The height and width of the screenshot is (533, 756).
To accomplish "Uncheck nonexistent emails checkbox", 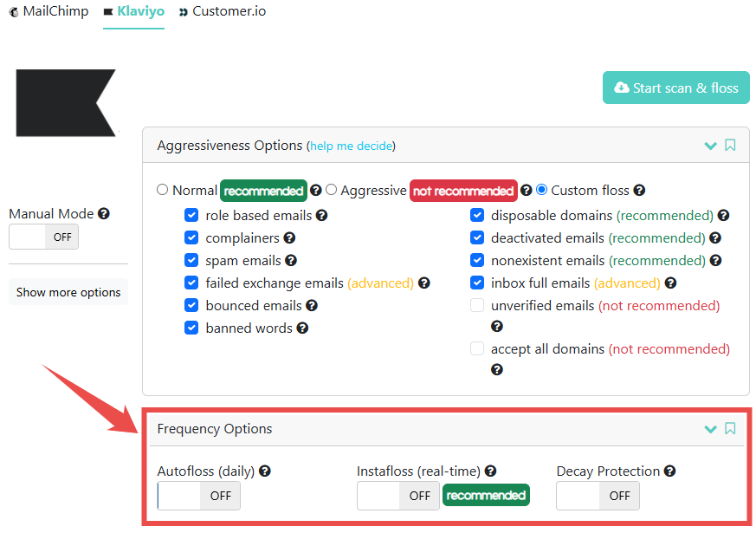I will click(477, 260).
